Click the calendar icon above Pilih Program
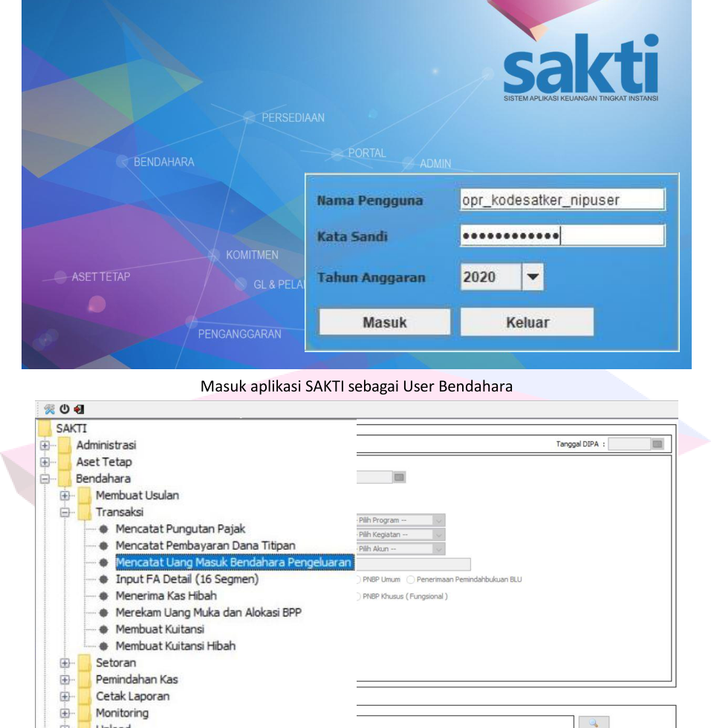The height and width of the screenshot is (728, 714). (x=400, y=477)
